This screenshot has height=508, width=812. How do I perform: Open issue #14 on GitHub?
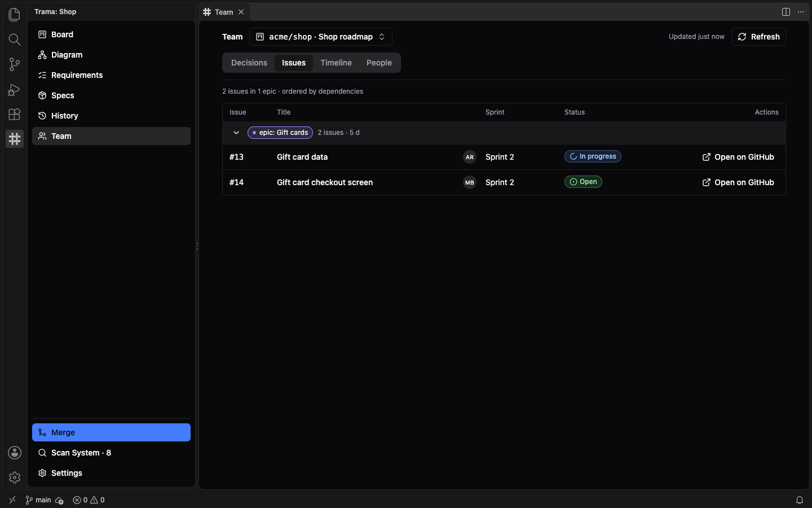click(x=738, y=182)
